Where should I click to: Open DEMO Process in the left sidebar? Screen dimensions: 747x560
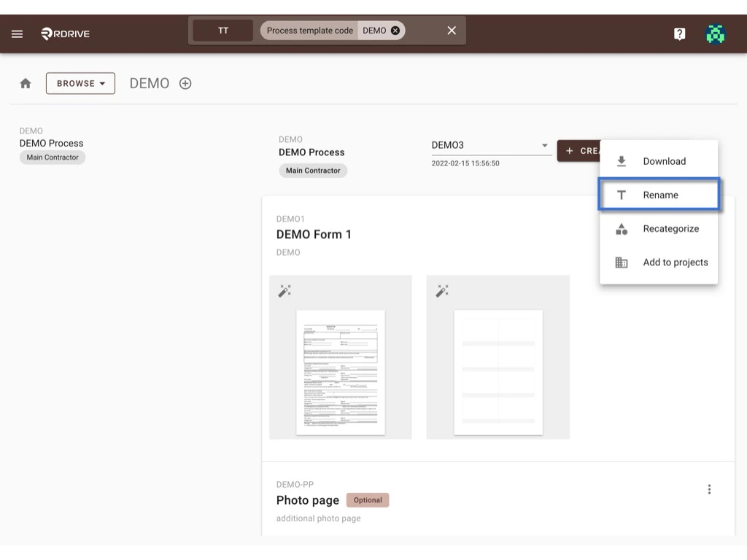[51, 143]
